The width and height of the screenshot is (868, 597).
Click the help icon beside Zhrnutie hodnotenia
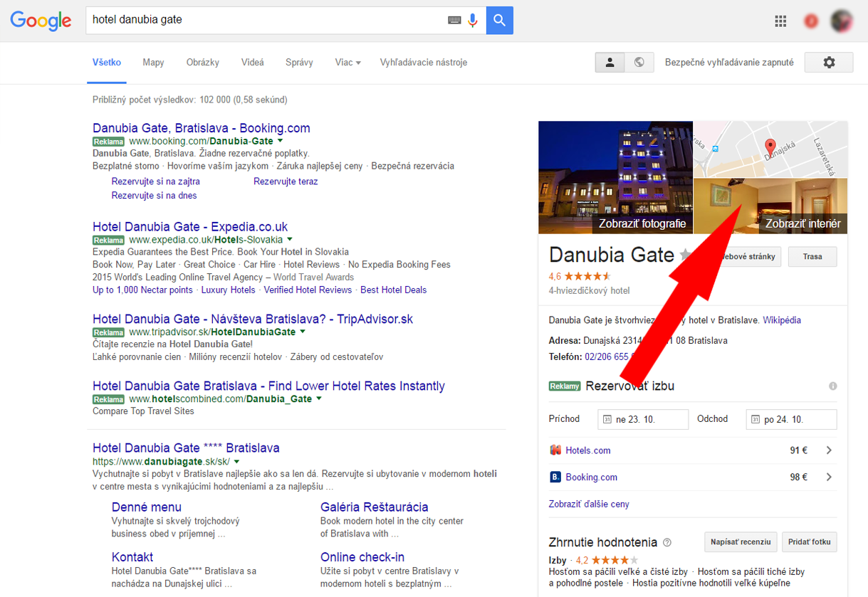667,542
